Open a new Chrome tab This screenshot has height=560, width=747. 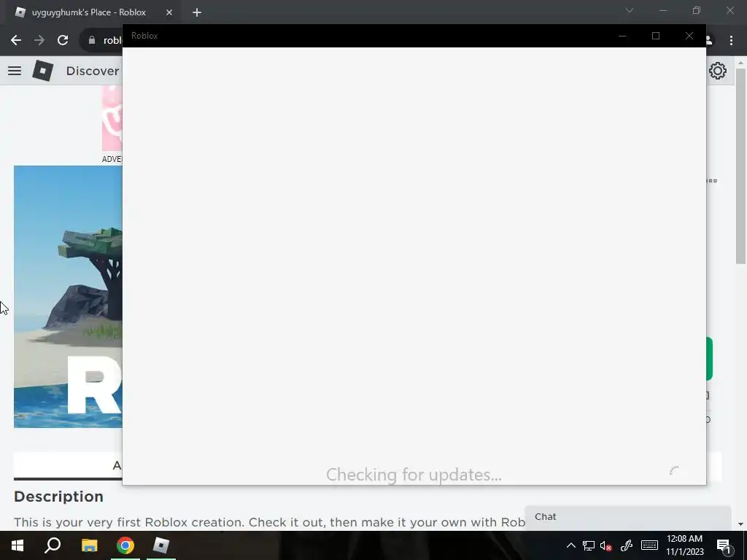pyautogui.click(x=197, y=12)
